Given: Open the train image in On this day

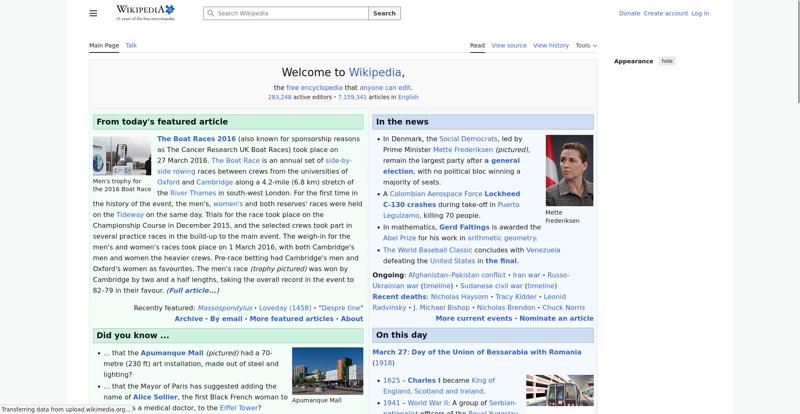Looking at the screenshot, I should [559, 390].
